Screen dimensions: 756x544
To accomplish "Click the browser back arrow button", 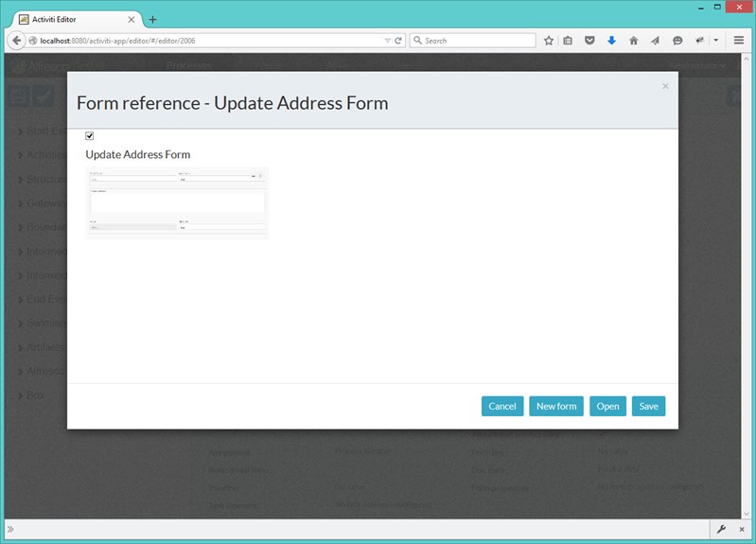I will [16, 41].
